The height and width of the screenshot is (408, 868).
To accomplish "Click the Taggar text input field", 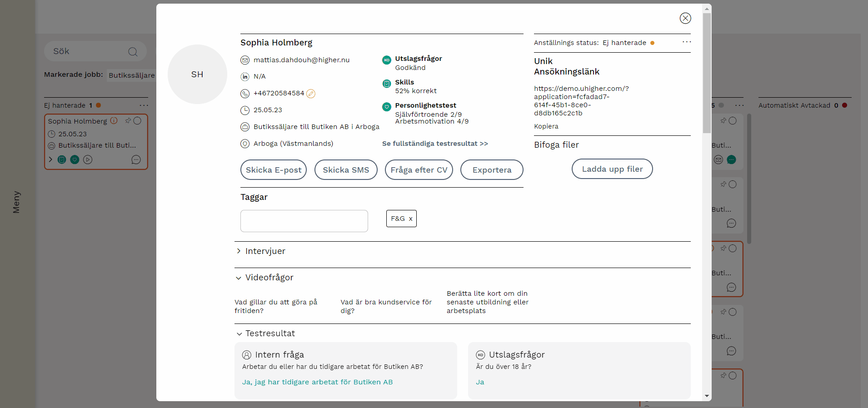I will click(304, 221).
